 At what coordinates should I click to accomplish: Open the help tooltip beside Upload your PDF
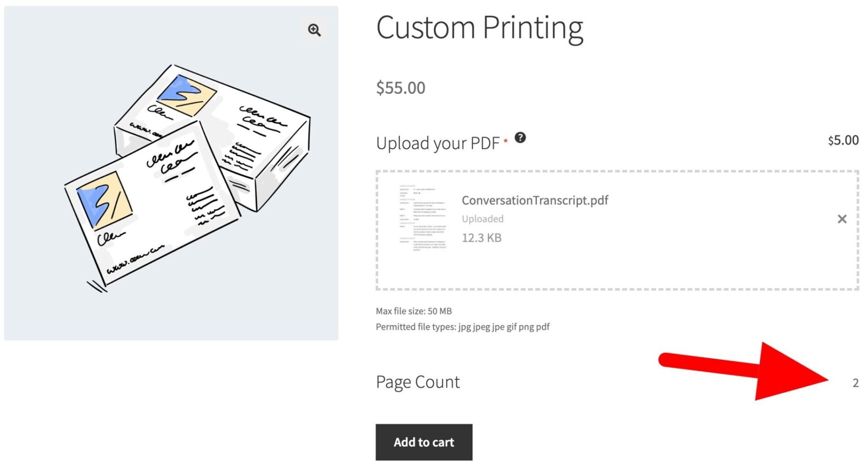(520, 138)
